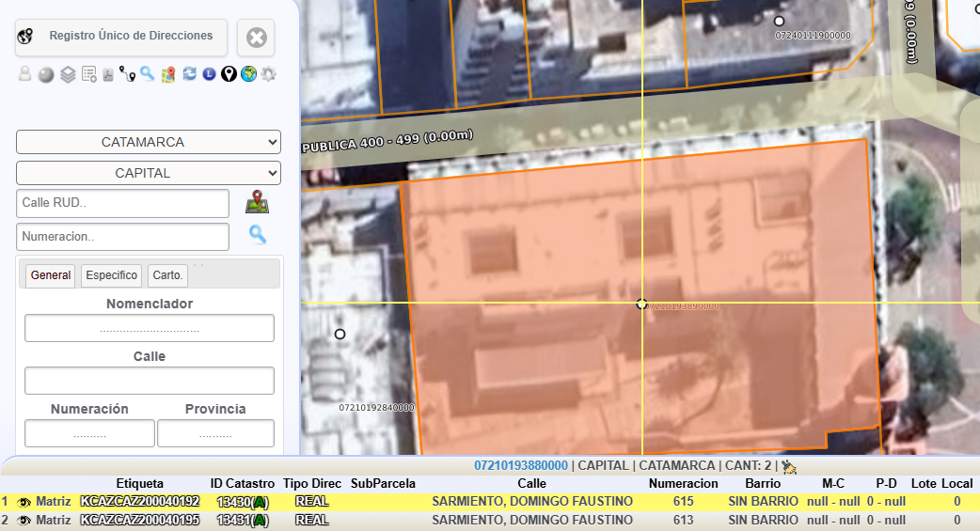Viewport: 980px width, 531px height.
Task: Click the blue circle L icon
Action: point(209,74)
